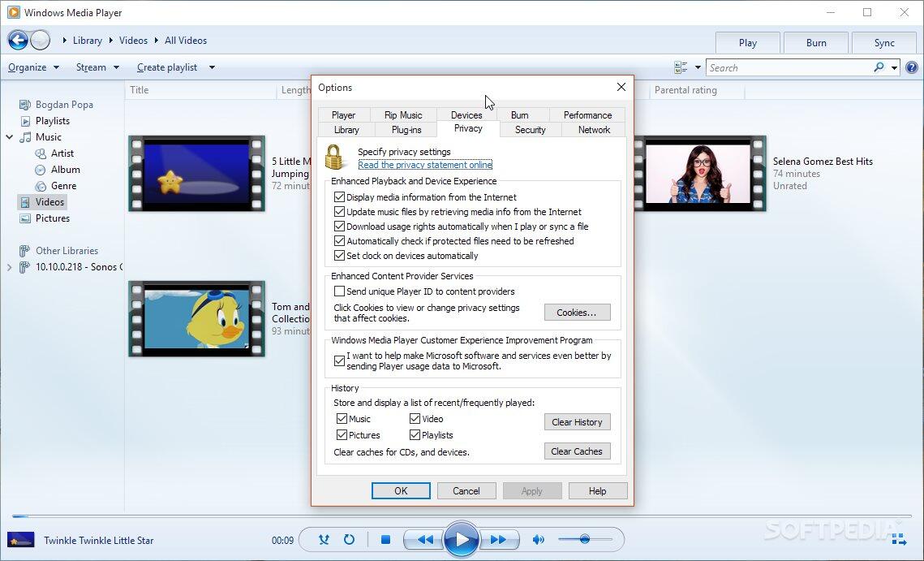Click the Back navigation arrow
Screen dimensions: 924x561
coord(18,40)
